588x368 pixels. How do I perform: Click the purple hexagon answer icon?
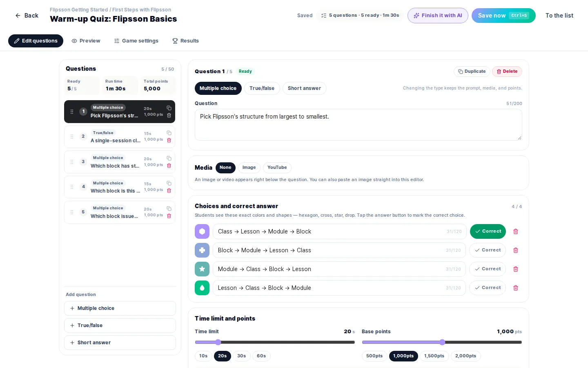point(202,231)
